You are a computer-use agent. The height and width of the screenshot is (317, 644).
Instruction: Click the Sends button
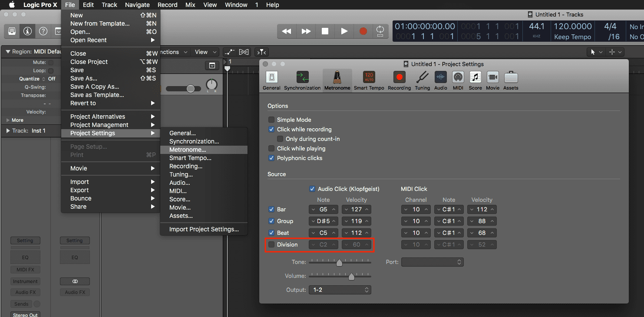(x=21, y=304)
